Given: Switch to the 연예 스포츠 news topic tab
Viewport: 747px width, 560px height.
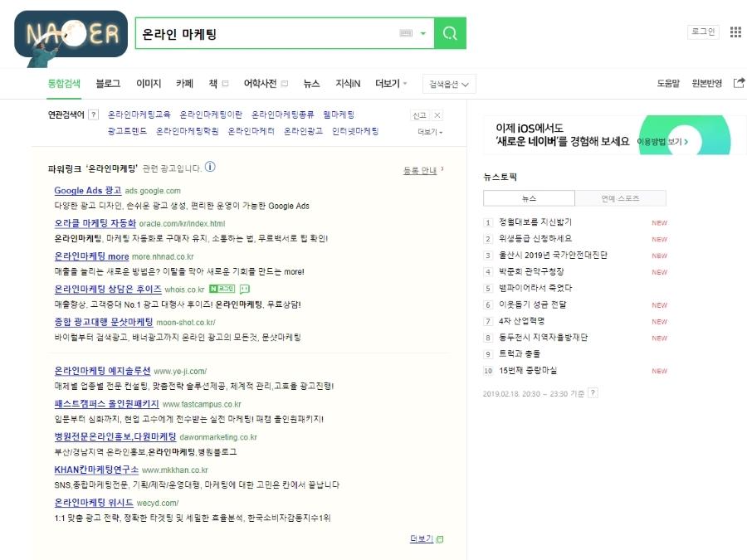Looking at the screenshot, I should [621, 197].
